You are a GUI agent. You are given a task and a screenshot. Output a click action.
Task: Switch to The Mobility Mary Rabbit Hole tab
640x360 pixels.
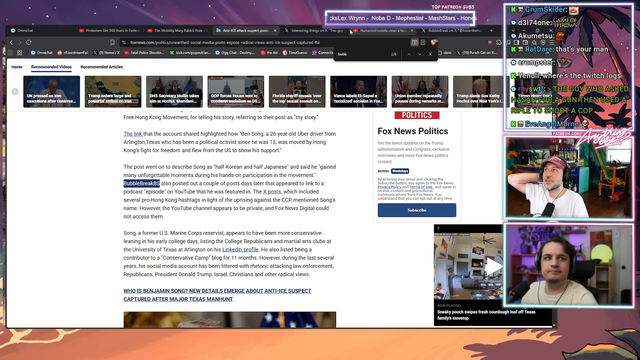178,31
